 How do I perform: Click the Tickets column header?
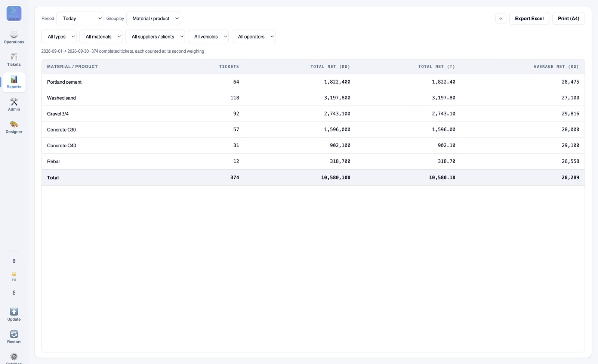(x=229, y=67)
